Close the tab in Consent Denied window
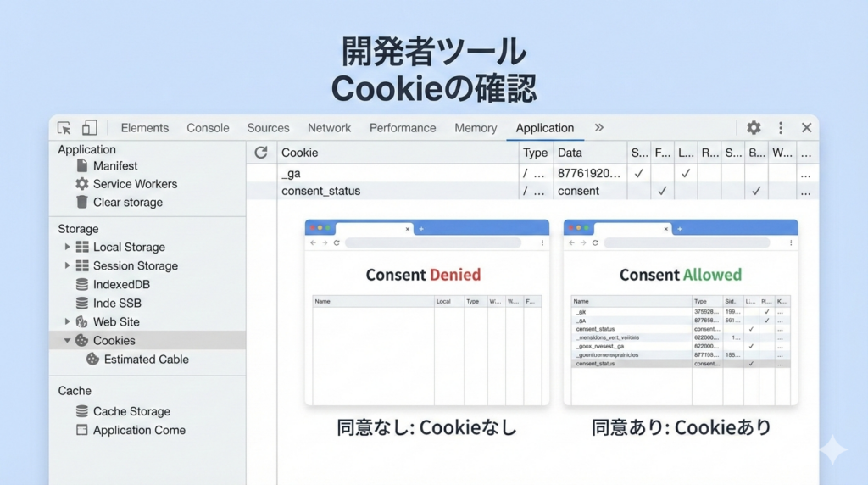868x485 pixels. (x=408, y=229)
